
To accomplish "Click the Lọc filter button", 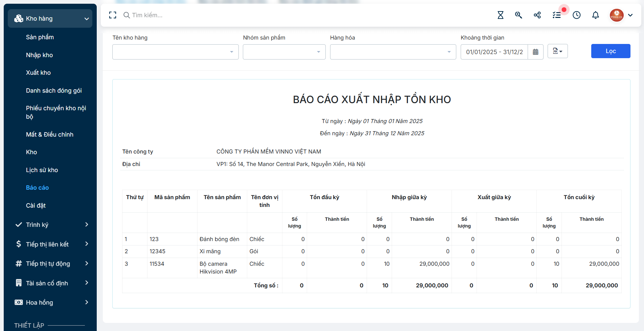I will pos(611,51).
